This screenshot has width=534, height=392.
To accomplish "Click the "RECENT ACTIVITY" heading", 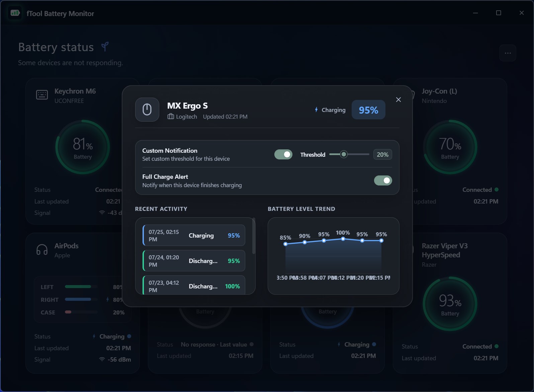I will [161, 209].
